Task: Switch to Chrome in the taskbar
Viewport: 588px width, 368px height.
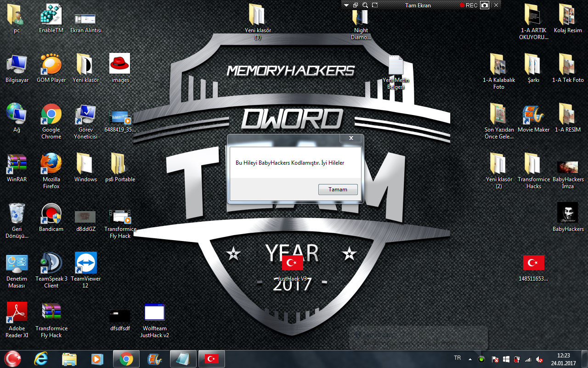Action: point(126,358)
